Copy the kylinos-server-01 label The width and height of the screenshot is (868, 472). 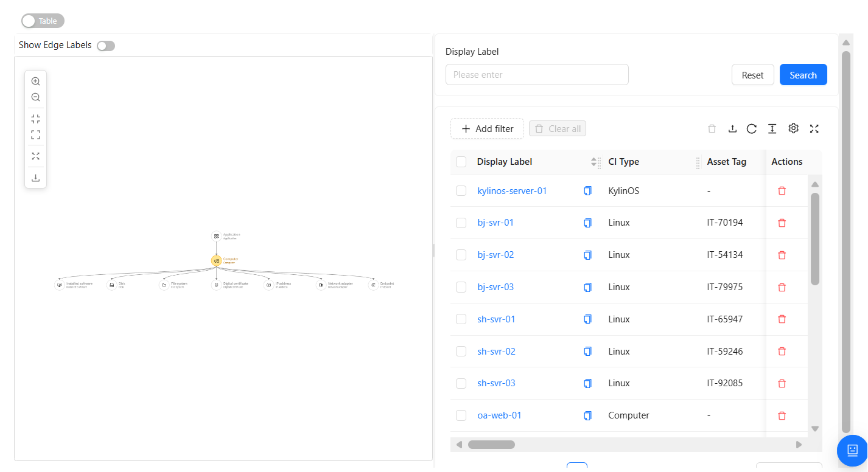pos(587,191)
